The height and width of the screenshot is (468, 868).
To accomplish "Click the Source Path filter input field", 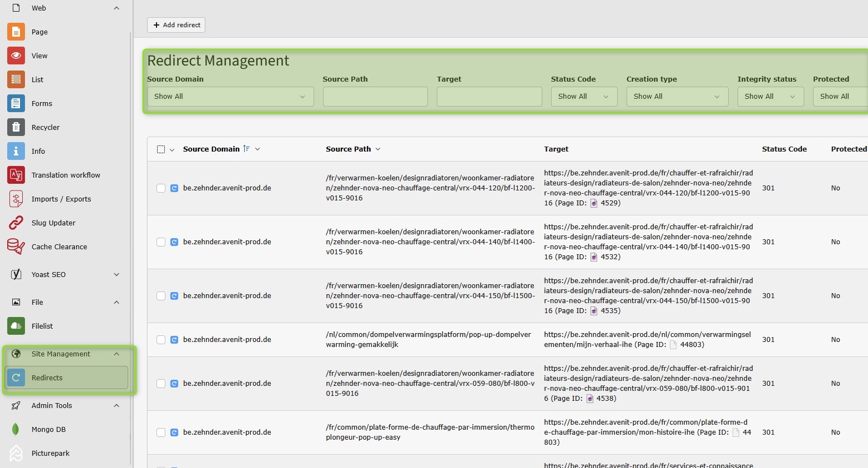I will (375, 97).
